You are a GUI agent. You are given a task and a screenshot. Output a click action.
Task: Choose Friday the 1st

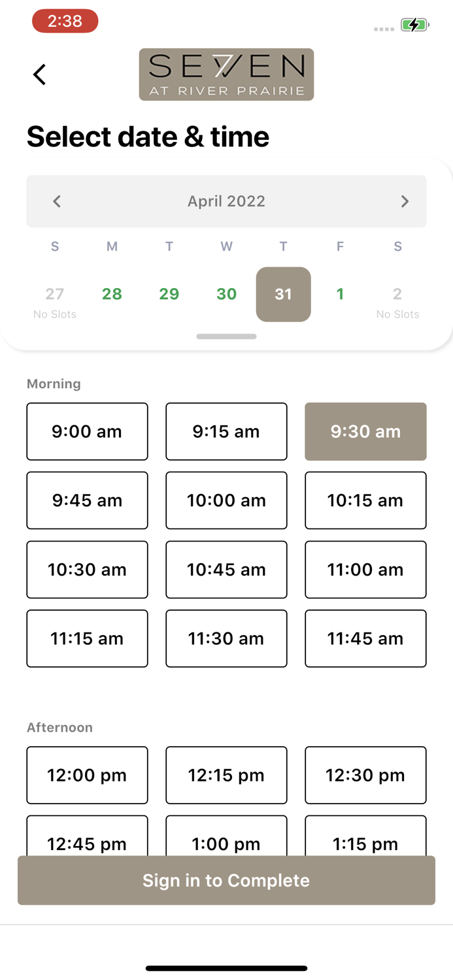(x=340, y=294)
